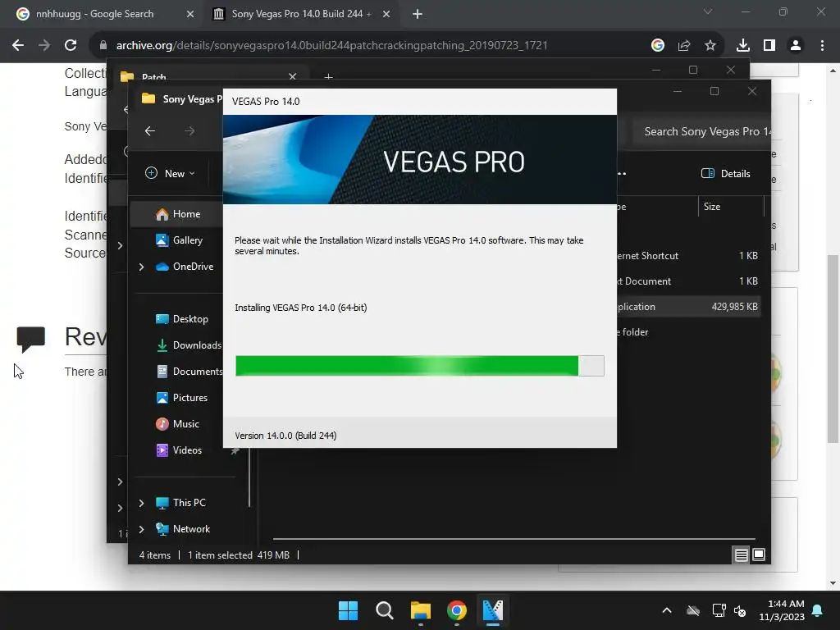The image size is (840, 630).
Task: Click the muted volume tray icon
Action: [x=740, y=610]
